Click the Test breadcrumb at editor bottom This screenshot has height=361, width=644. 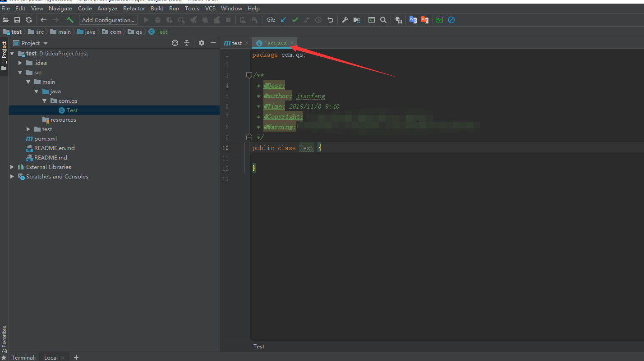(x=259, y=346)
